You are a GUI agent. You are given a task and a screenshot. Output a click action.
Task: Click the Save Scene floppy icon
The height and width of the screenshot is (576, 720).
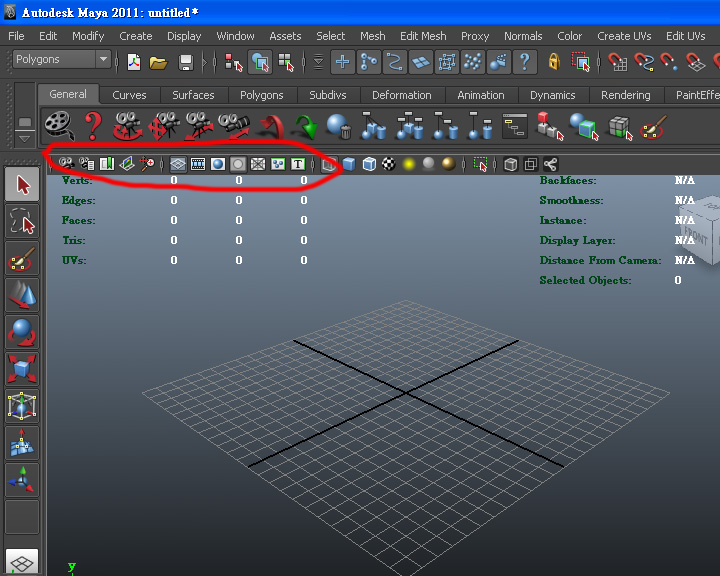tap(186, 62)
